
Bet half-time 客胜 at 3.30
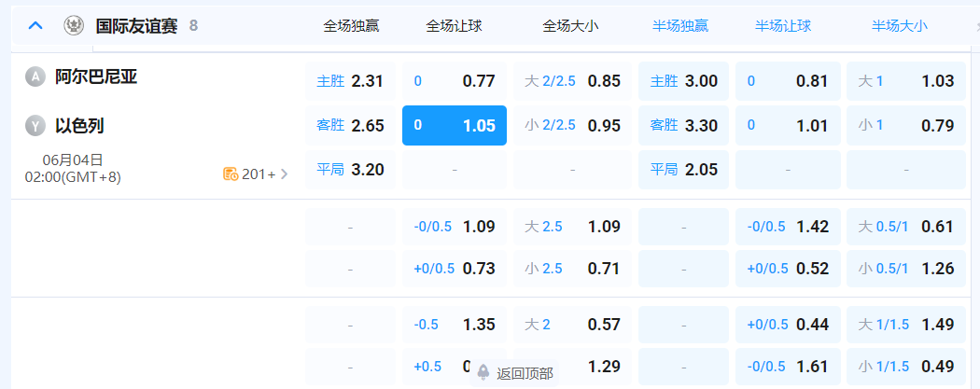684,126
